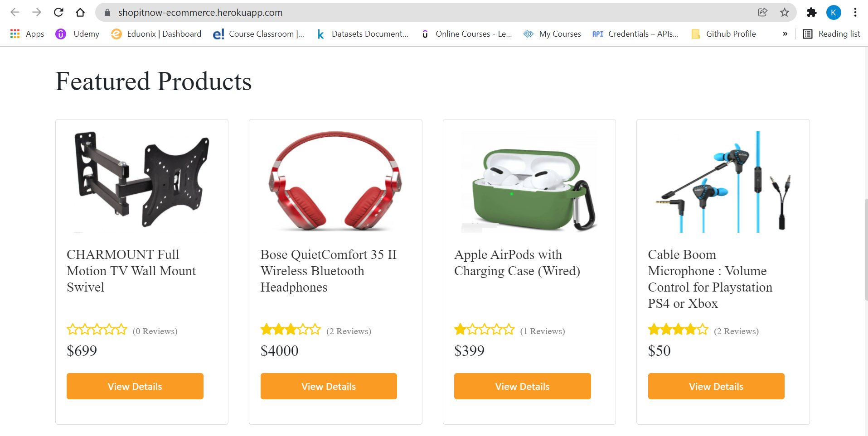
Task: Open the browser extensions puzzle icon
Action: pyautogui.click(x=812, y=12)
